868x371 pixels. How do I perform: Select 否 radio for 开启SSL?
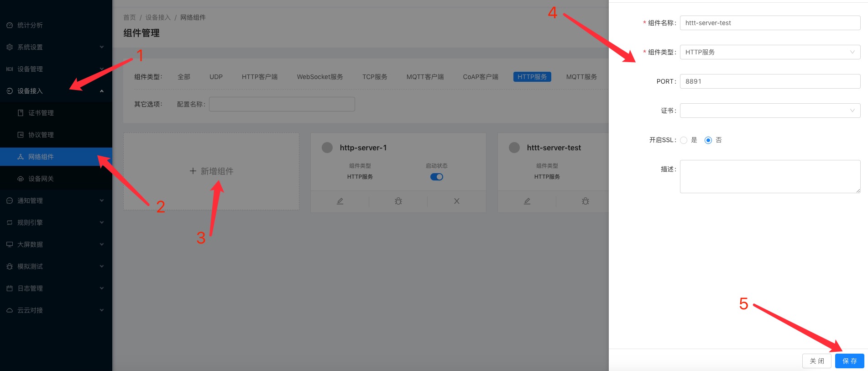point(708,140)
